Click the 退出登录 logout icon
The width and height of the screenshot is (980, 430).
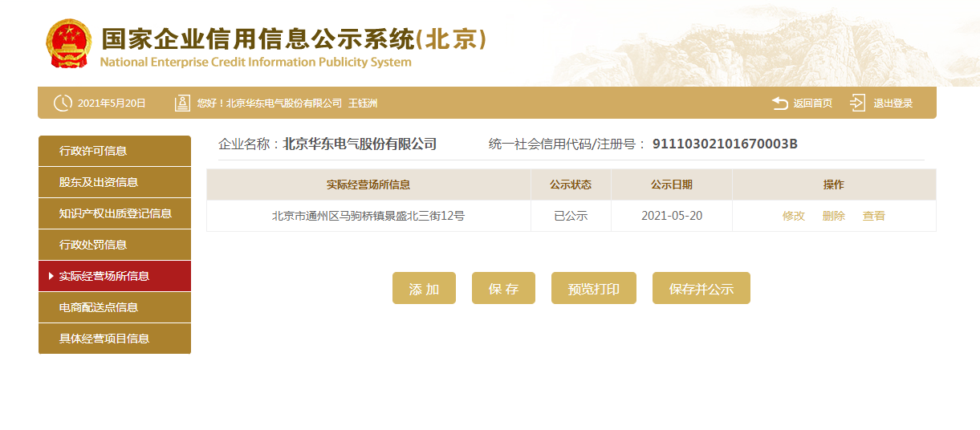858,103
